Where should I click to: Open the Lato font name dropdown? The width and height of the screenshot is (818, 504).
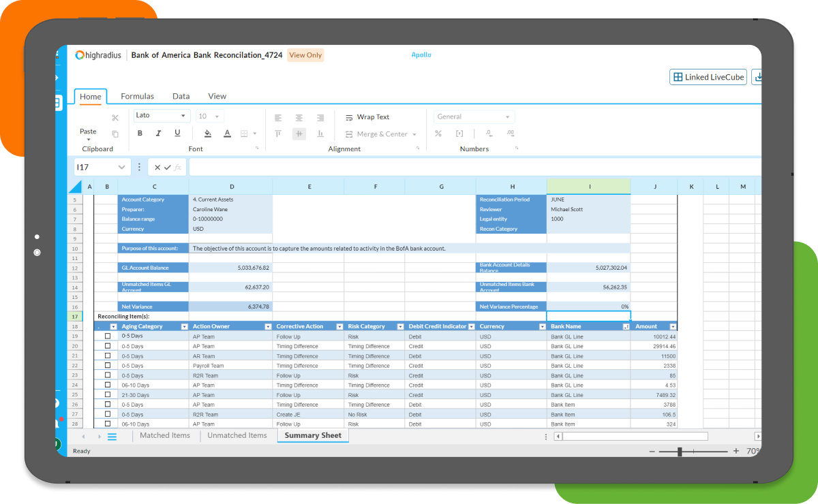click(x=162, y=116)
